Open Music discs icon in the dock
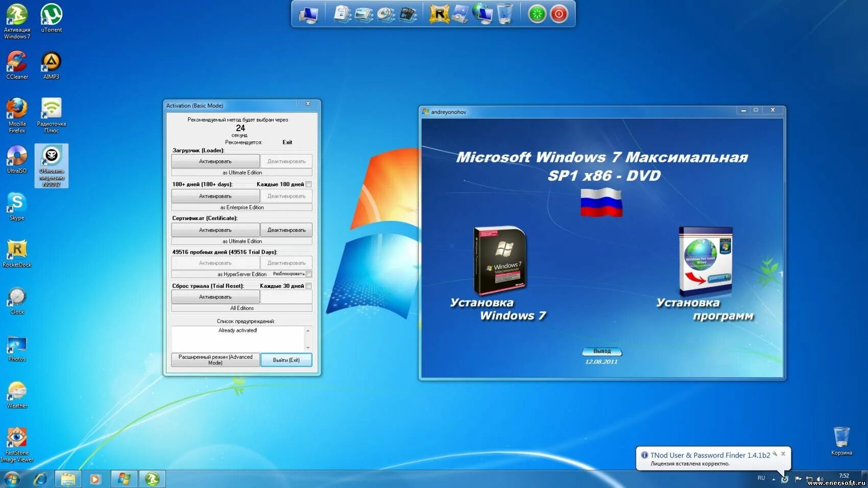The image size is (868, 488). [386, 14]
